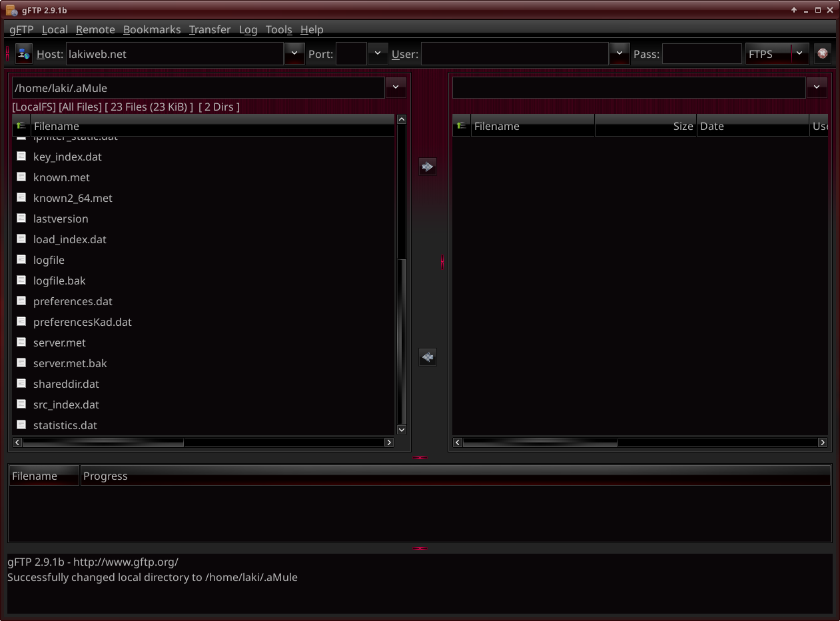Open the Bookmarks menu

click(x=152, y=29)
